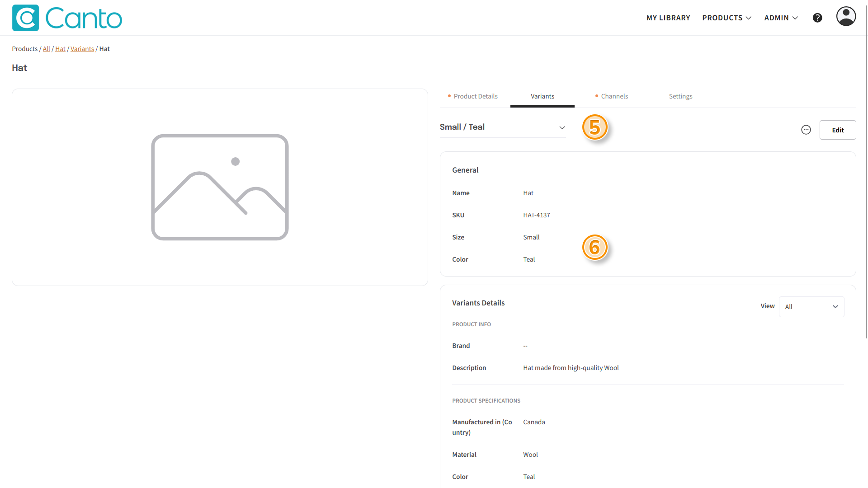Image resolution: width=868 pixels, height=488 pixels.
Task: Open the user profile avatar
Action: tap(846, 16)
